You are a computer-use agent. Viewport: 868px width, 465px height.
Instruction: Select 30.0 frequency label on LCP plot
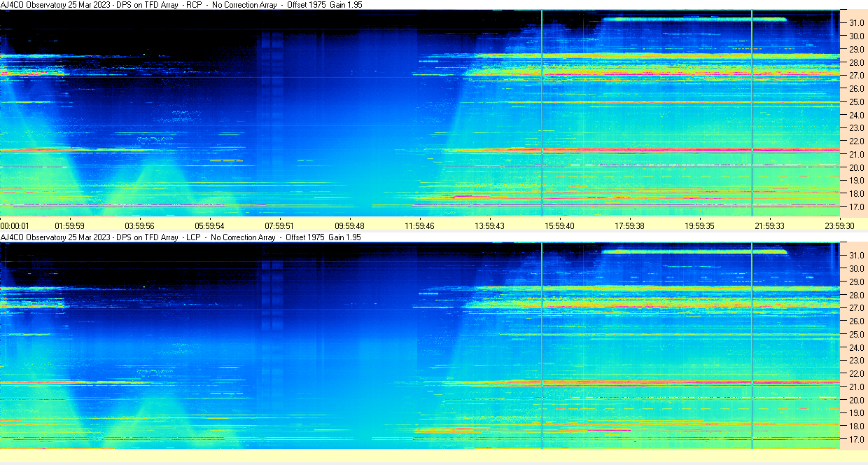(x=857, y=268)
